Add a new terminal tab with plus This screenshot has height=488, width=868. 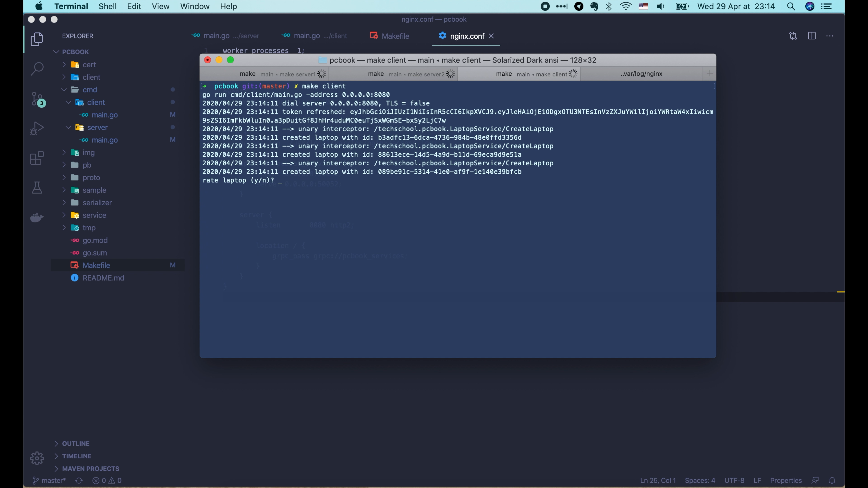pos(709,74)
